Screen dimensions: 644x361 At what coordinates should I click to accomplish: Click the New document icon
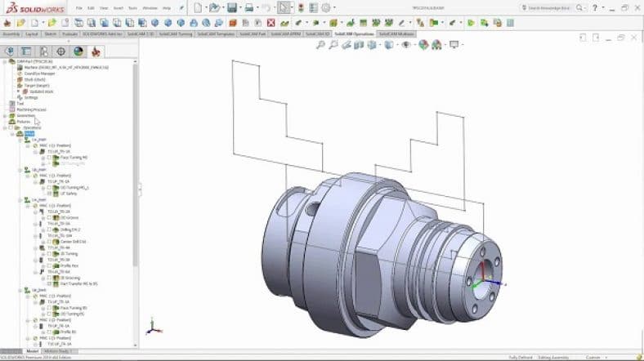coord(198,8)
